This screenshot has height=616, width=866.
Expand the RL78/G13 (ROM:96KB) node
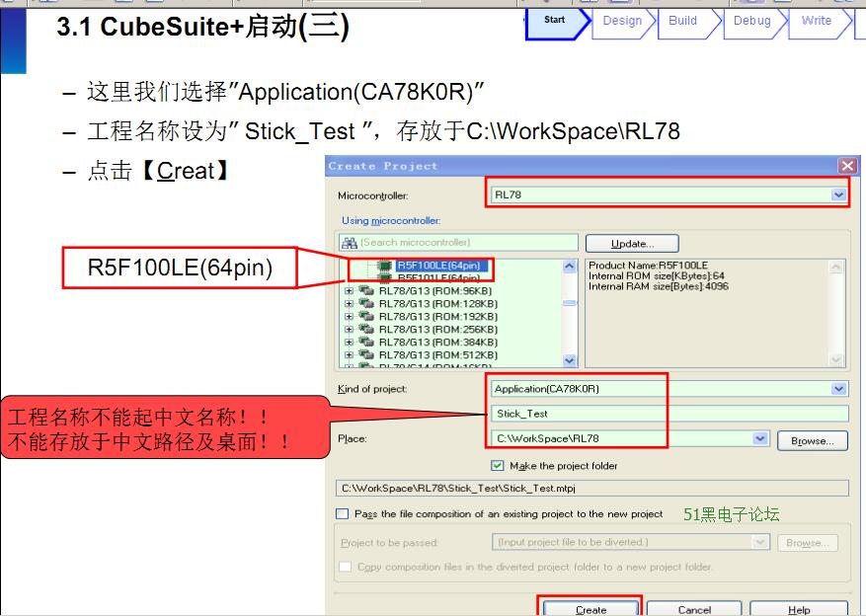349,290
